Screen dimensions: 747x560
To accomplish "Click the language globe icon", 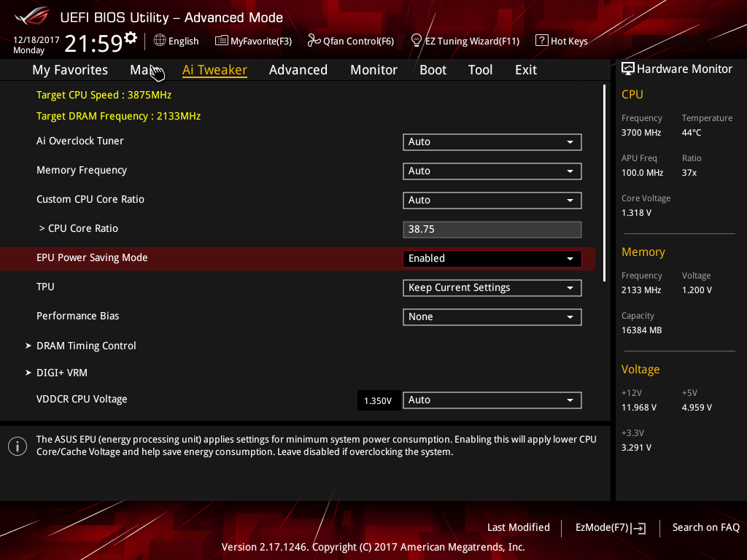I will [x=160, y=41].
